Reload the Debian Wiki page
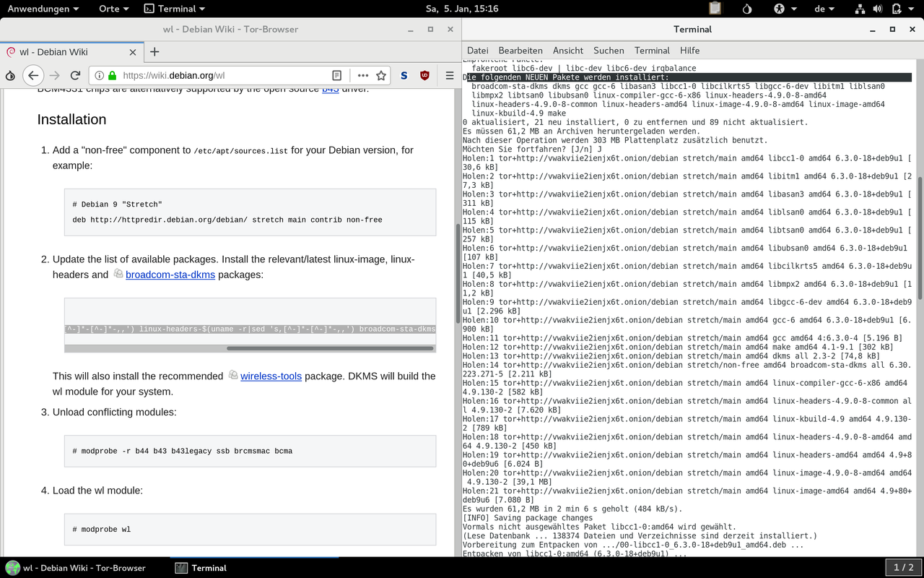Viewport: 924px width, 578px height. point(75,75)
